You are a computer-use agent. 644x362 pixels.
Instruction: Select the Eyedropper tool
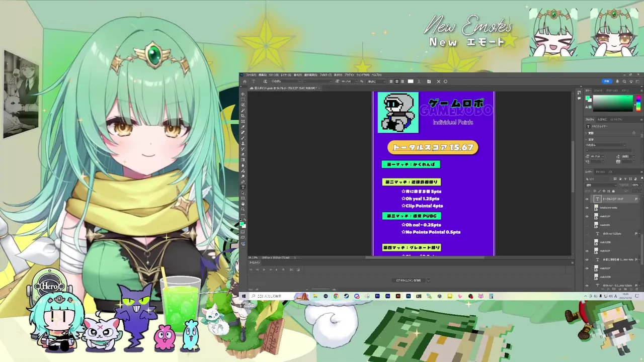(243, 127)
